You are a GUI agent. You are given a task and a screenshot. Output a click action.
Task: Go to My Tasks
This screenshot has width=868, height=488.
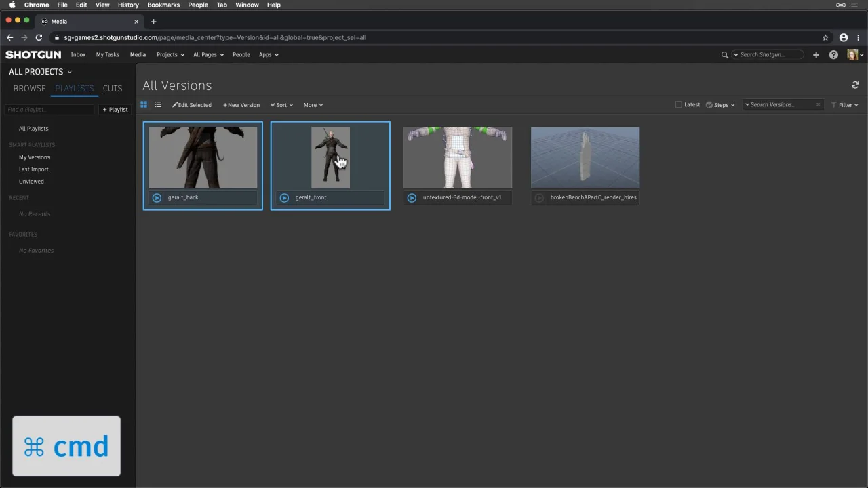107,55
